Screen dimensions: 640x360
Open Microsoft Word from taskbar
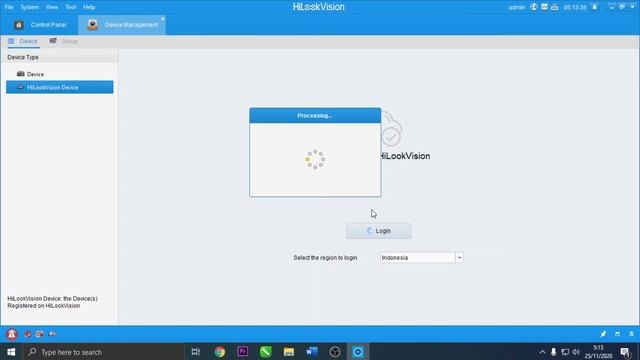point(312,352)
